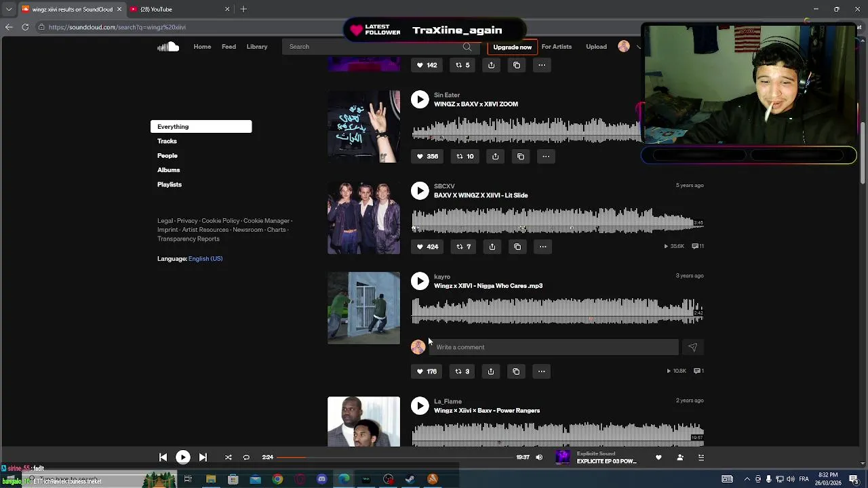Open the Sin Eater artist profile
The width and height of the screenshot is (868, 488).
click(447, 96)
